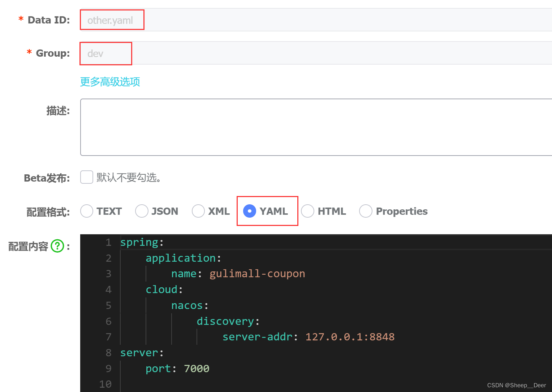Click the 描述 description text area

tap(316, 127)
